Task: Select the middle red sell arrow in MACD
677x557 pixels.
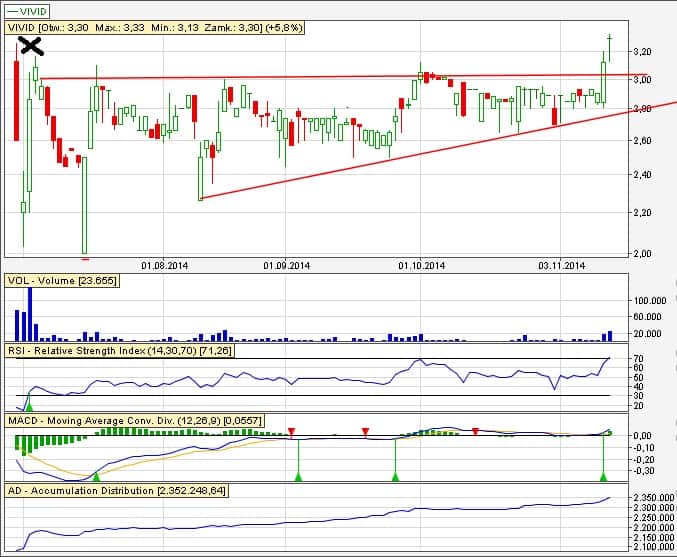Action: (x=366, y=432)
